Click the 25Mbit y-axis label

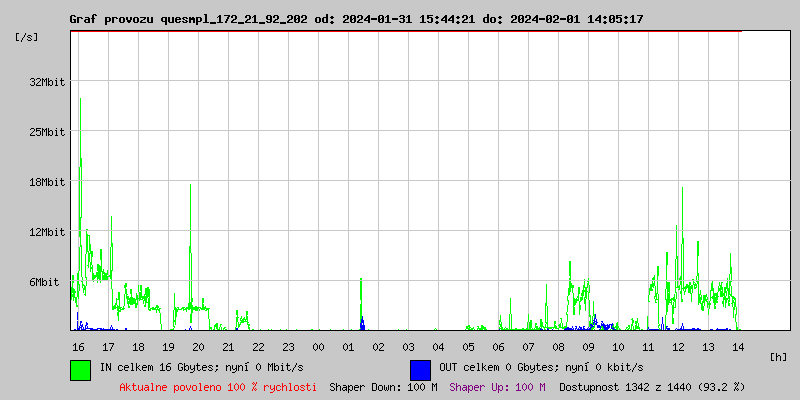47,132
